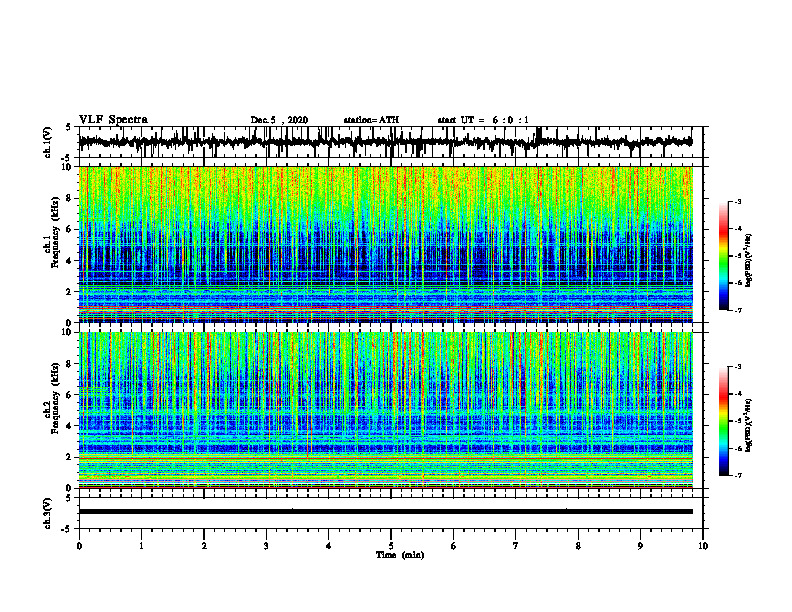Image resolution: width=792 pixels, height=612 pixels.
Task: Click the ch.1 frequency axis "8" tick label
Action: [x=70, y=198]
